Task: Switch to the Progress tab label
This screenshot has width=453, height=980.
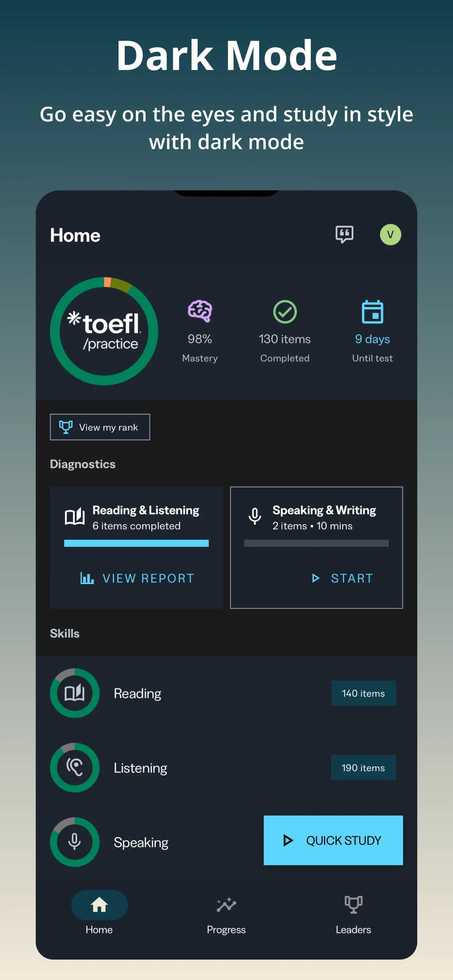Action: [x=226, y=929]
